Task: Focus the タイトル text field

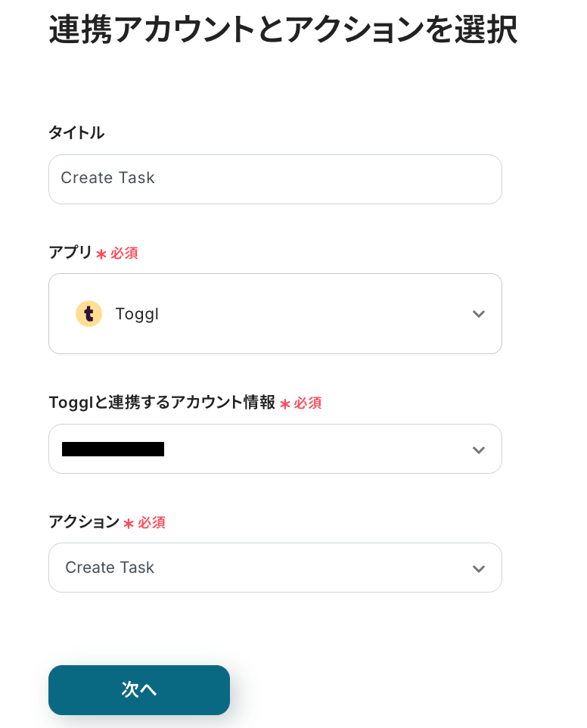Action: click(275, 179)
